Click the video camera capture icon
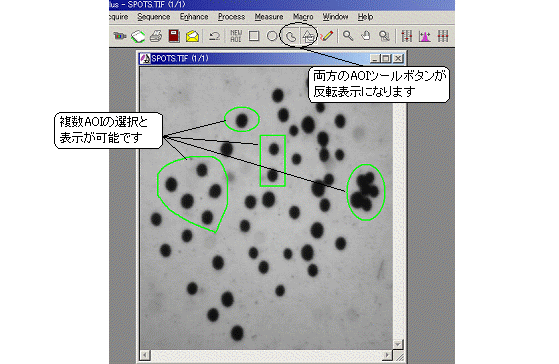 [120, 36]
